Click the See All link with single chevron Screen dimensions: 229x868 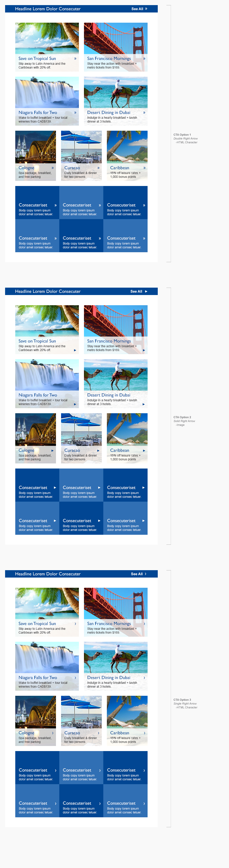tap(138, 574)
